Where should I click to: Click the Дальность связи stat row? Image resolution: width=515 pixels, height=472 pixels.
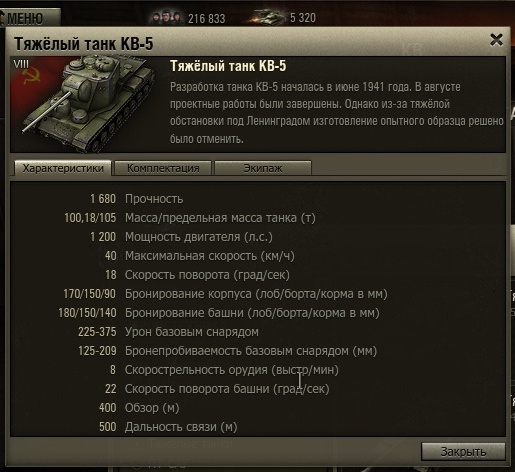168,426
